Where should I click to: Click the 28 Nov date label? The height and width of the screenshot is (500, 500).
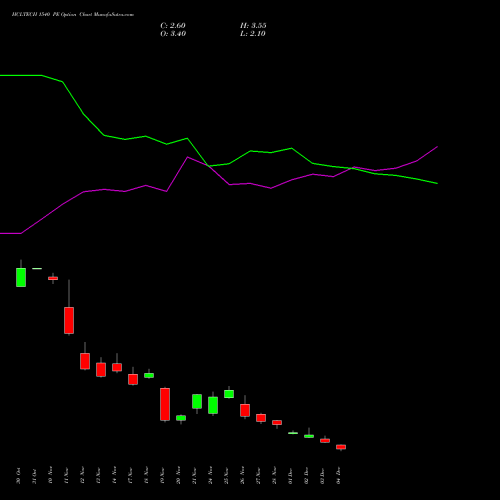click(274, 475)
